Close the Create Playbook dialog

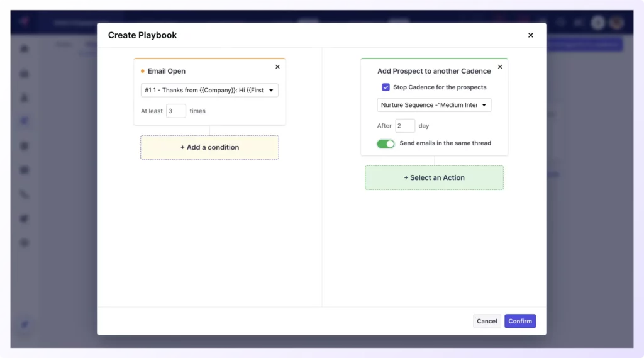point(530,35)
